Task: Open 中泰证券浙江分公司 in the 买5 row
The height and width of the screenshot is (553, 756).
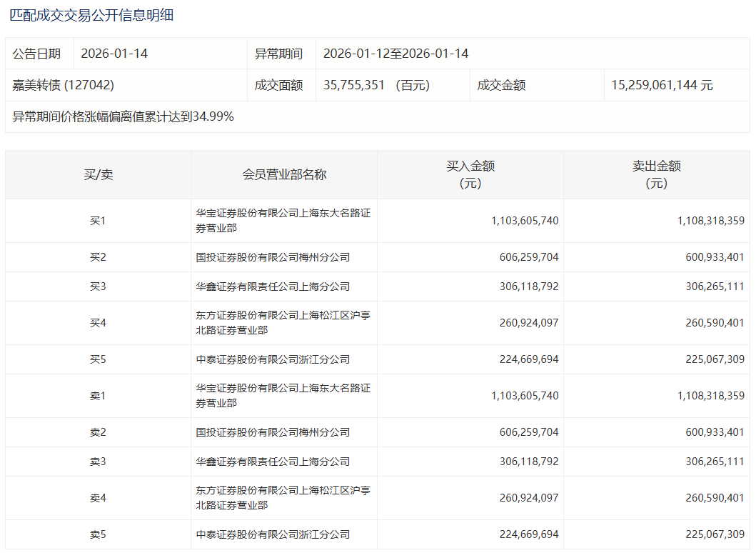Action: coord(273,359)
